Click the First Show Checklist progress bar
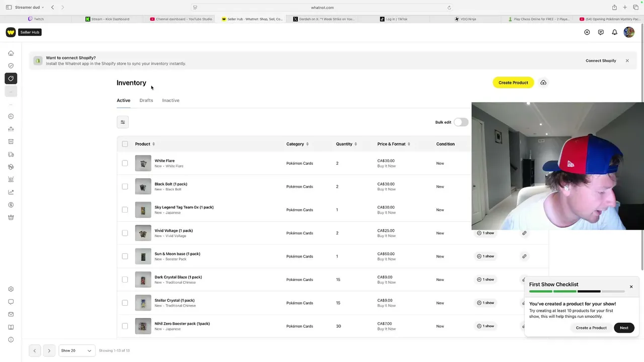The height and width of the screenshot is (362, 644). (577, 292)
